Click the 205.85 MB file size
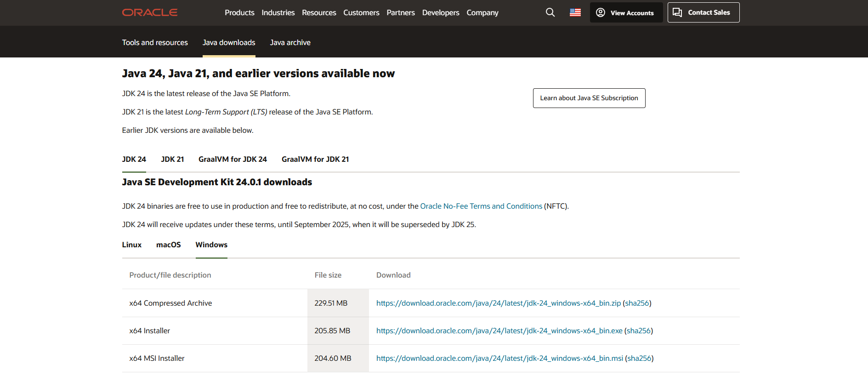The height and width of the screenshot is (376, 868). 332,330
